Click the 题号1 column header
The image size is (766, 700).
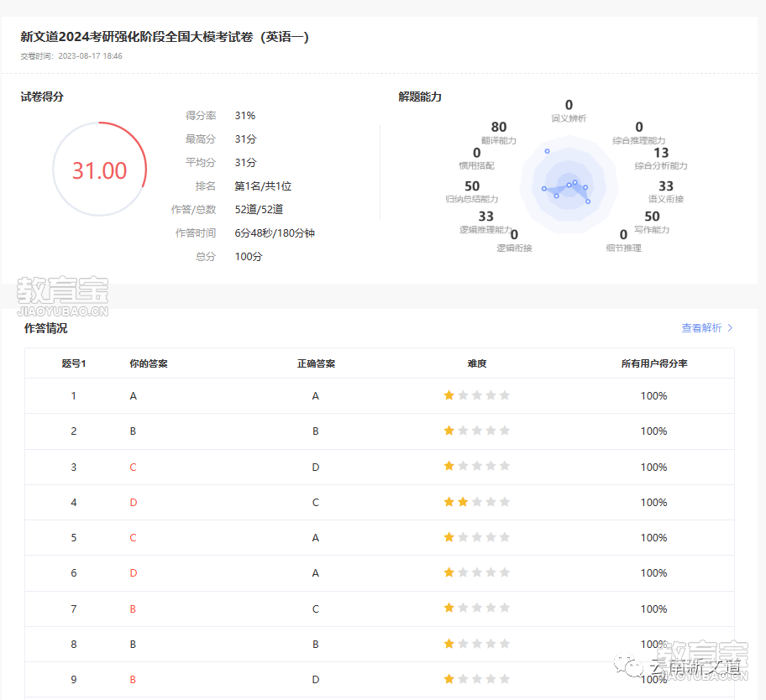[74, 363]
